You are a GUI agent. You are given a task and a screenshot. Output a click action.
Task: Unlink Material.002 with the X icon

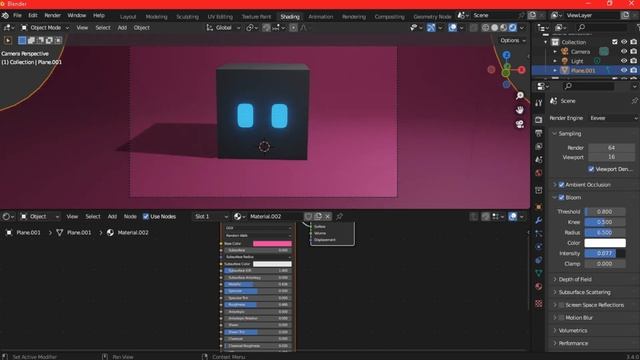[327, 216]
